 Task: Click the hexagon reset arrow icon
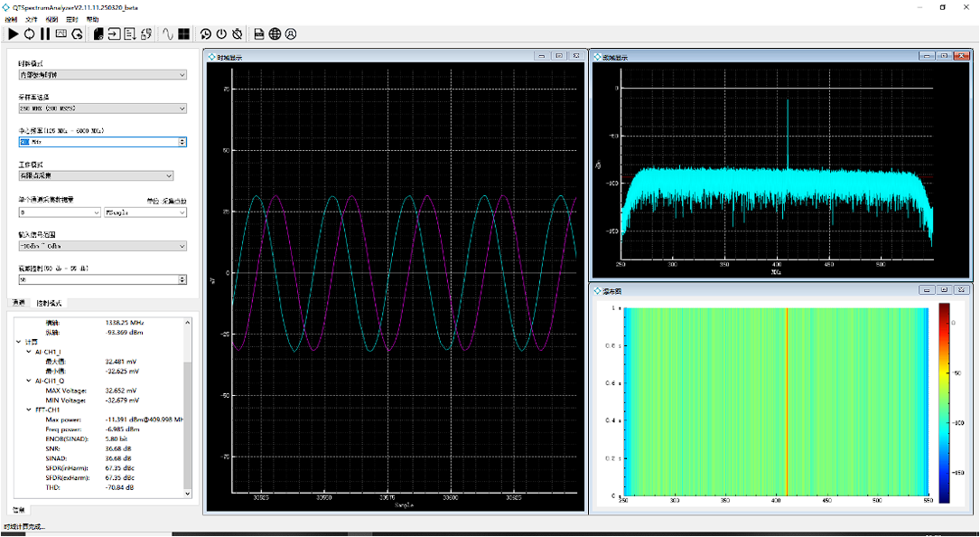tap(78, 33)
